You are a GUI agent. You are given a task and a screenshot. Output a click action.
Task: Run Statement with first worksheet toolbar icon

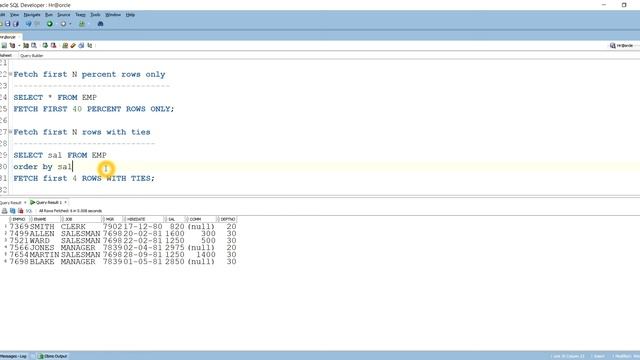(4, 45)
